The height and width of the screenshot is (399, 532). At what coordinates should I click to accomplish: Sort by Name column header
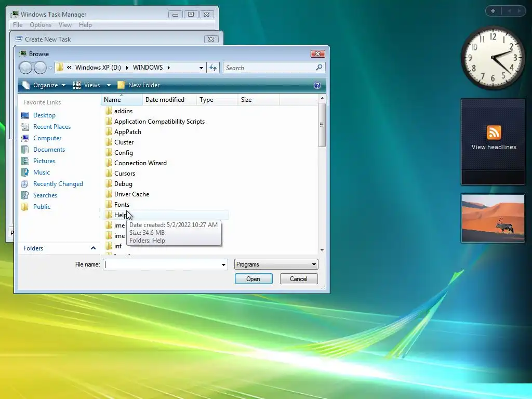point(122,99)
